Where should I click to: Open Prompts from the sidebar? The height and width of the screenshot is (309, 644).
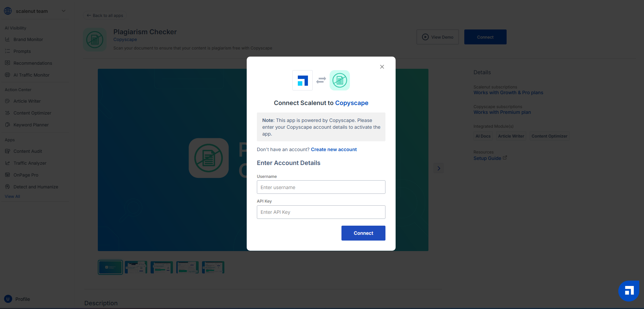(x=22, y=51)
